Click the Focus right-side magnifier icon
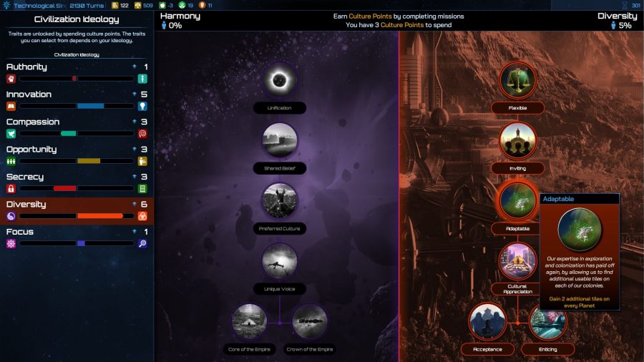Screen dimensions: 644x362 click(142, 243)
